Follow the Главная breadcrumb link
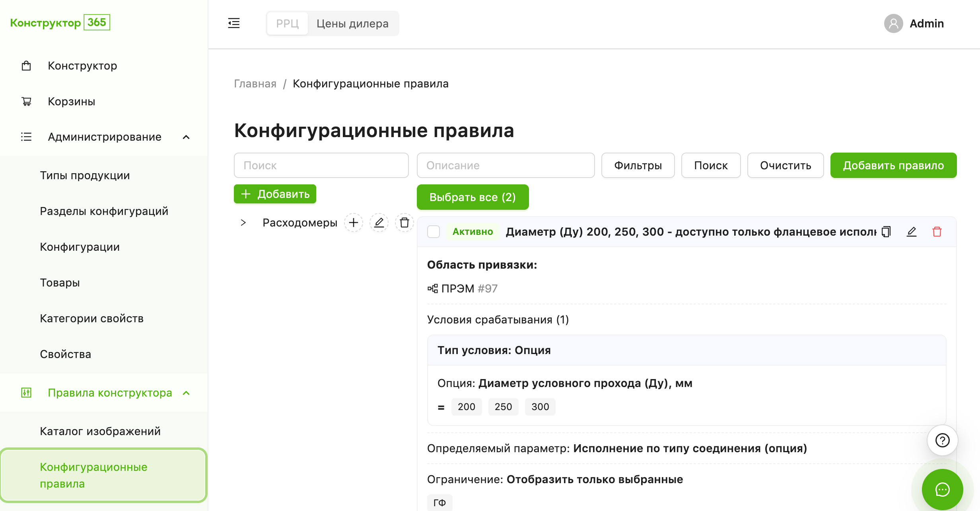 pos(255,83)
